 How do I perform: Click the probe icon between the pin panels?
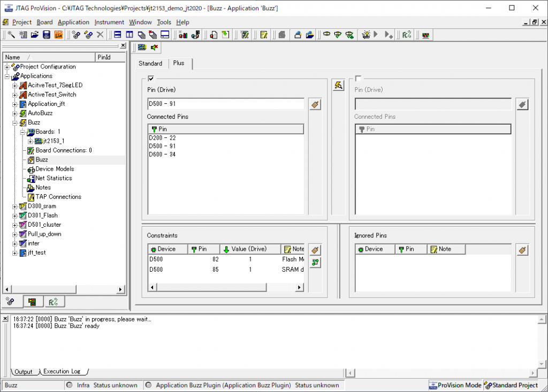click(338, 85)
